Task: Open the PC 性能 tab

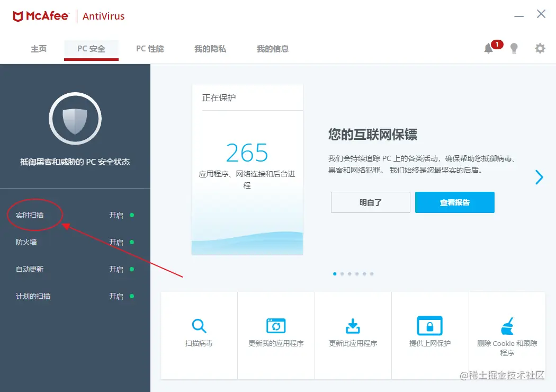Action: [x=150, y=49]
